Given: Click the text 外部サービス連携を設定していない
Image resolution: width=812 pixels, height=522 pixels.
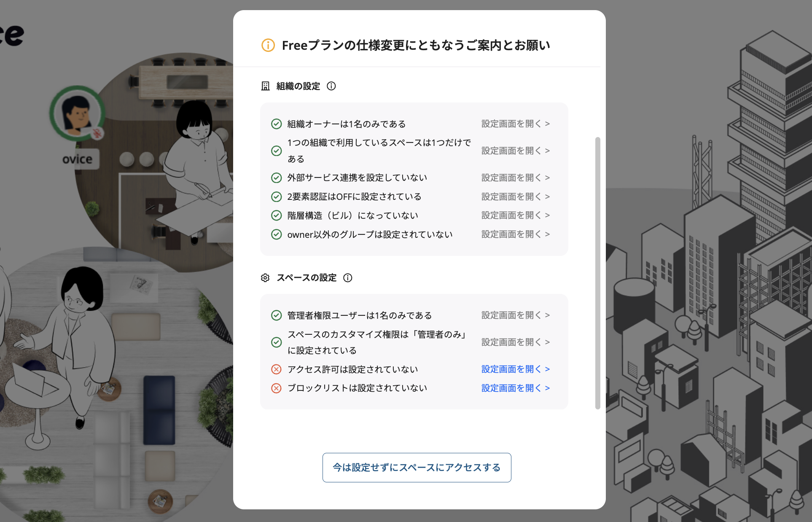Looking at the screenshot, I should [x=357, y=178].
